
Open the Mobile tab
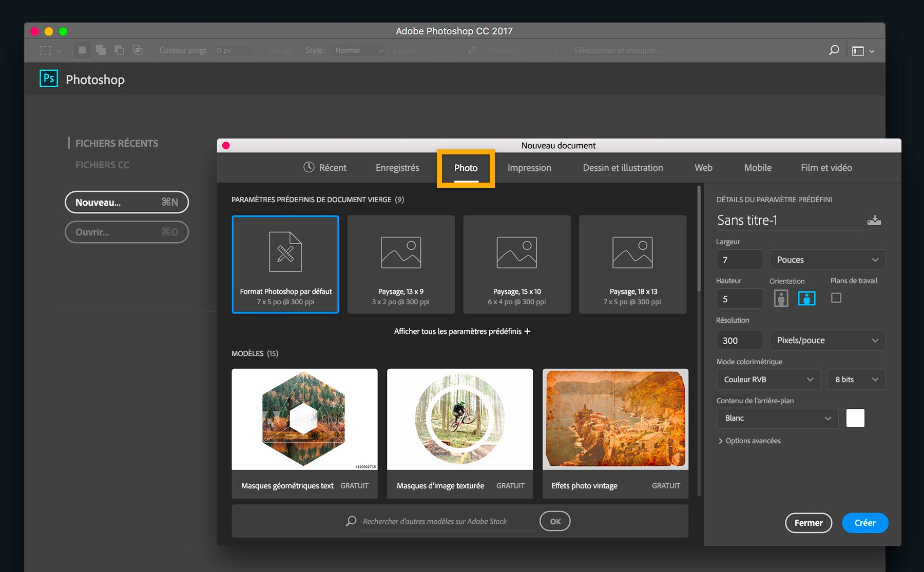(x=758, y=168)
